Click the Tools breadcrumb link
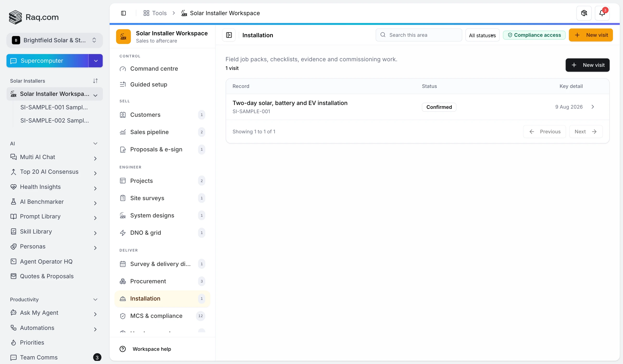 tap(155, 13)
